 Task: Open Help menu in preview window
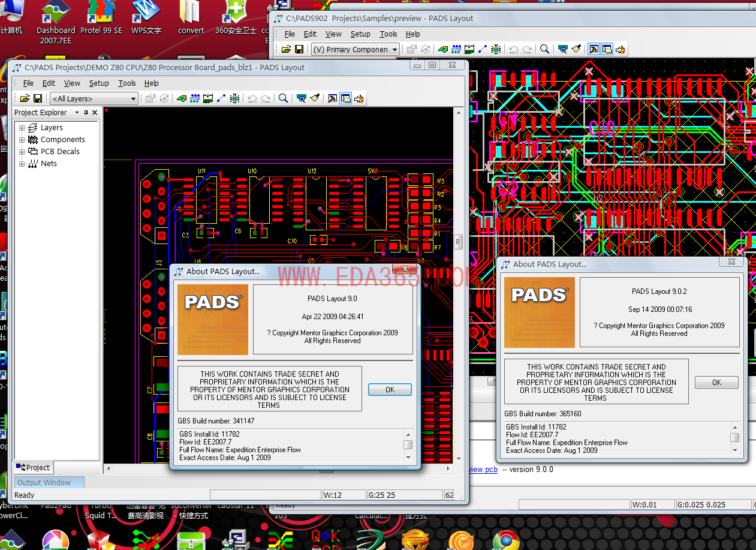pos(413,34)
